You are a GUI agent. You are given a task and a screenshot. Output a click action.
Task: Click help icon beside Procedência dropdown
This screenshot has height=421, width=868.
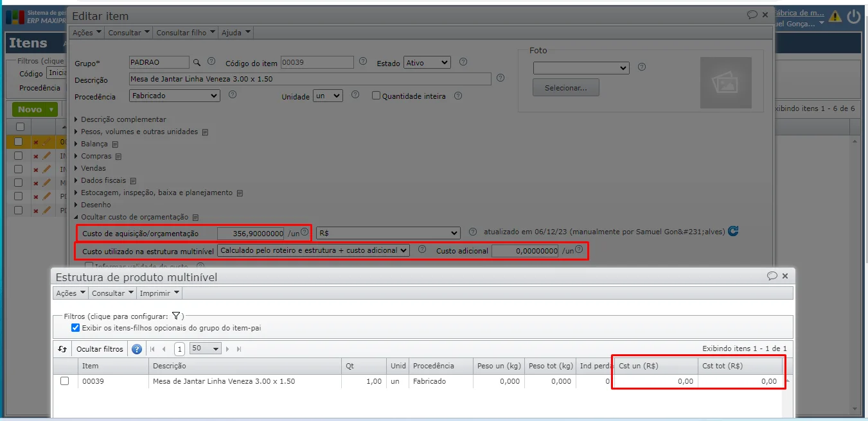[233, 94]
